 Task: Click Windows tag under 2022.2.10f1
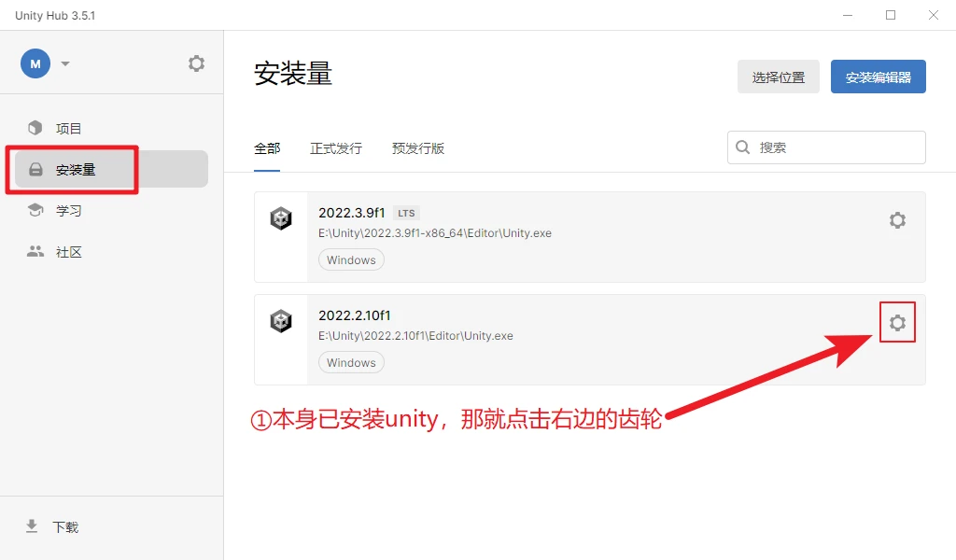click(351, 362)
